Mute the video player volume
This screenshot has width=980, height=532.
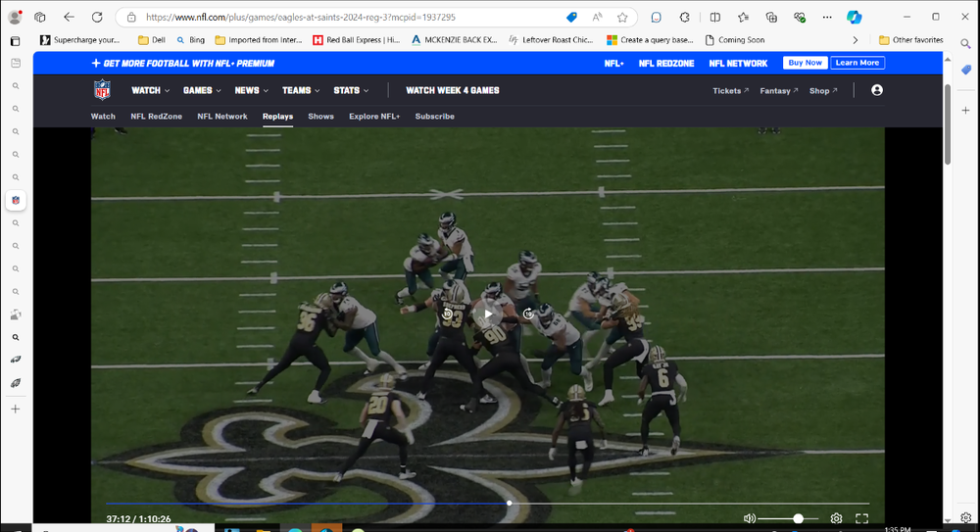750,518
